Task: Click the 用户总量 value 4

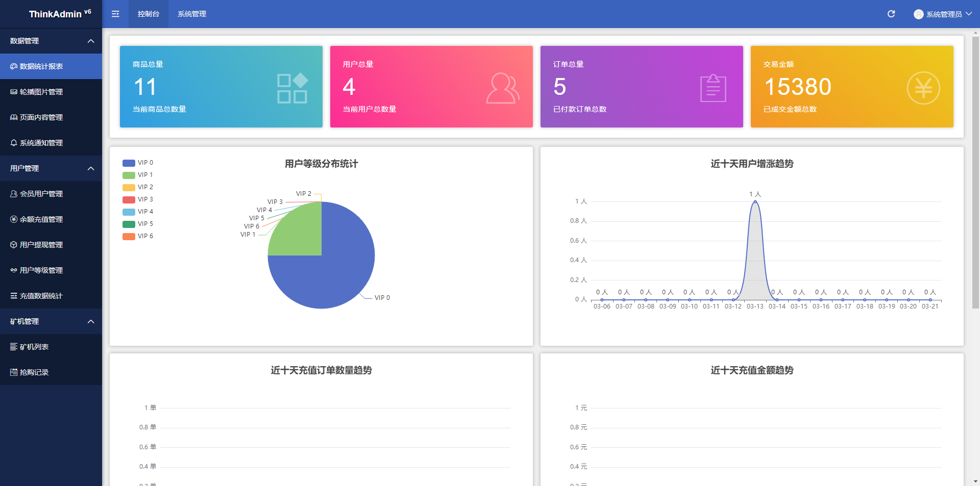Action: pos(349,87)
